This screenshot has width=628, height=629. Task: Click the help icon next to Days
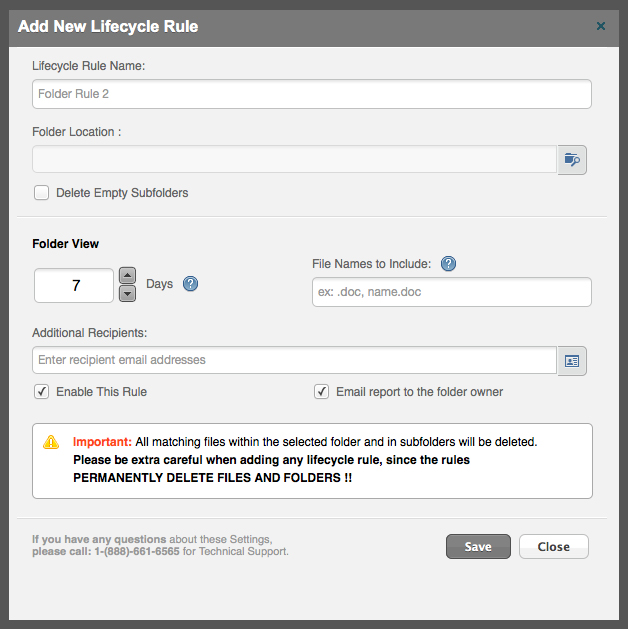190,284
